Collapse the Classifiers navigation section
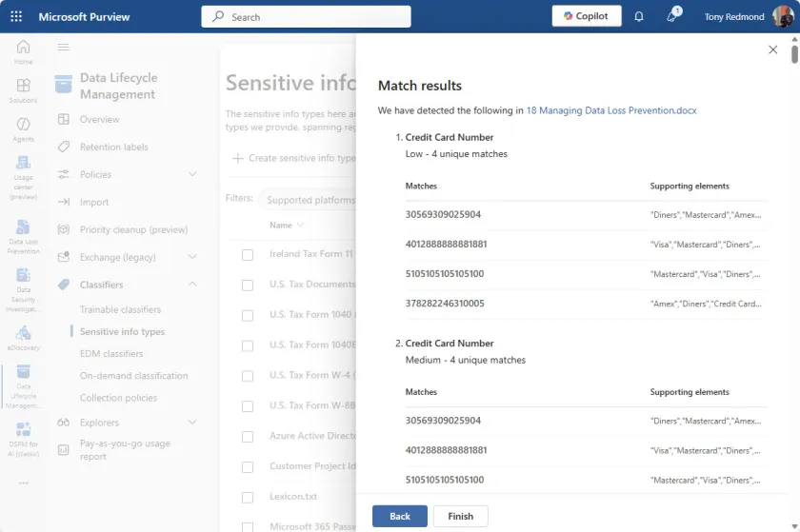 [x=192, y=285]
